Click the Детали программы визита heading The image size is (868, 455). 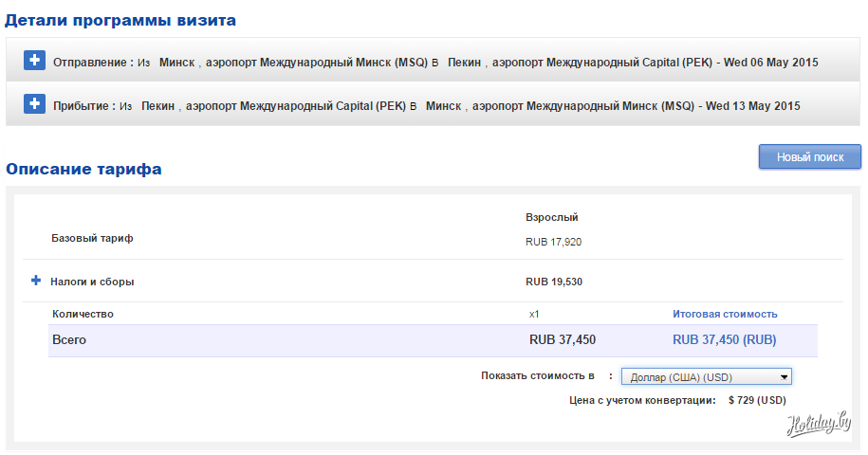(121, 20)
